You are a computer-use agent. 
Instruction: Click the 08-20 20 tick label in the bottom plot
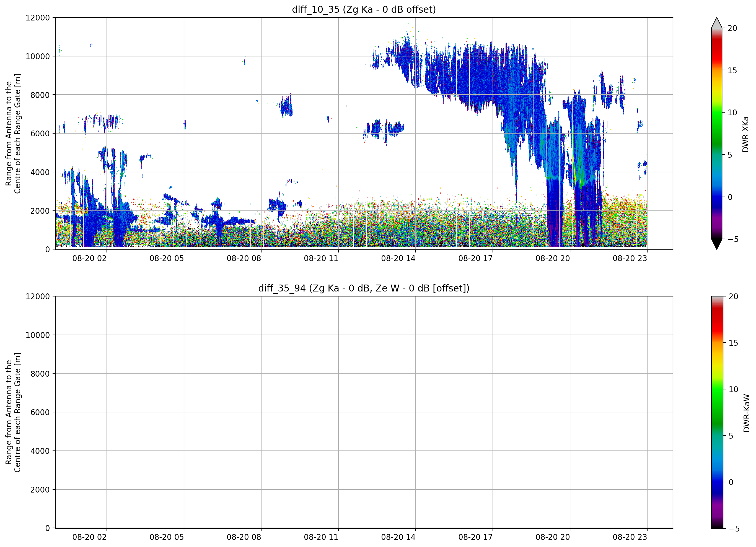pos(553,537)
